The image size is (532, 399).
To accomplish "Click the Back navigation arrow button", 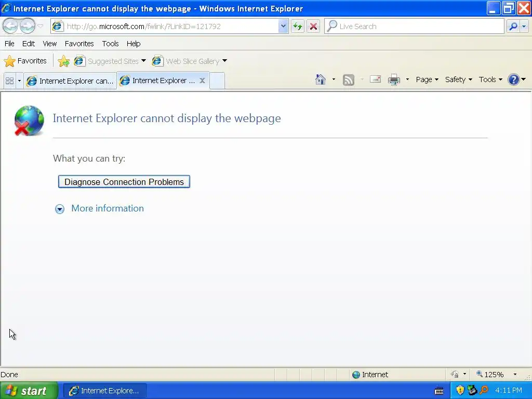I will click(10, 26).
